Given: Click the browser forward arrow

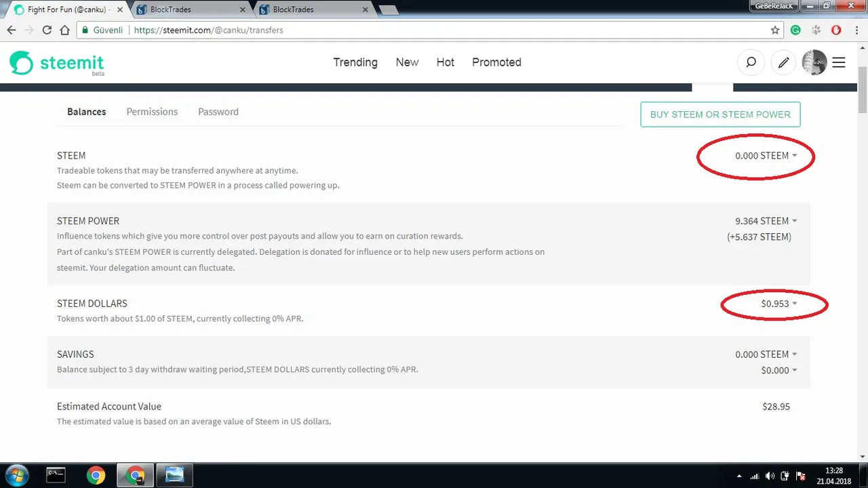Looking at the screenshot, I should pos(29,30).
